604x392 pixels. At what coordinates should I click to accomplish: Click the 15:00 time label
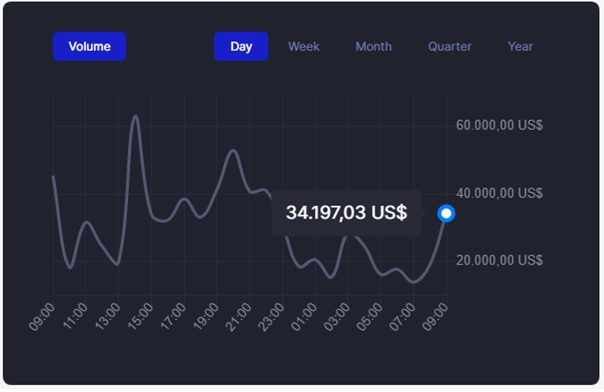(x=141, y=317)
